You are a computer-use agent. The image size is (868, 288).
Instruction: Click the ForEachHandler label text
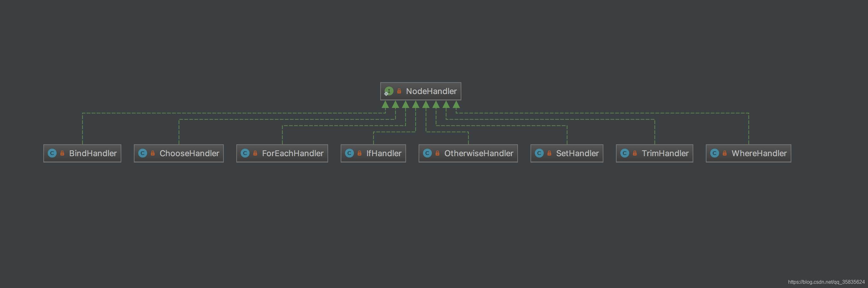click(x=293, y=153)
